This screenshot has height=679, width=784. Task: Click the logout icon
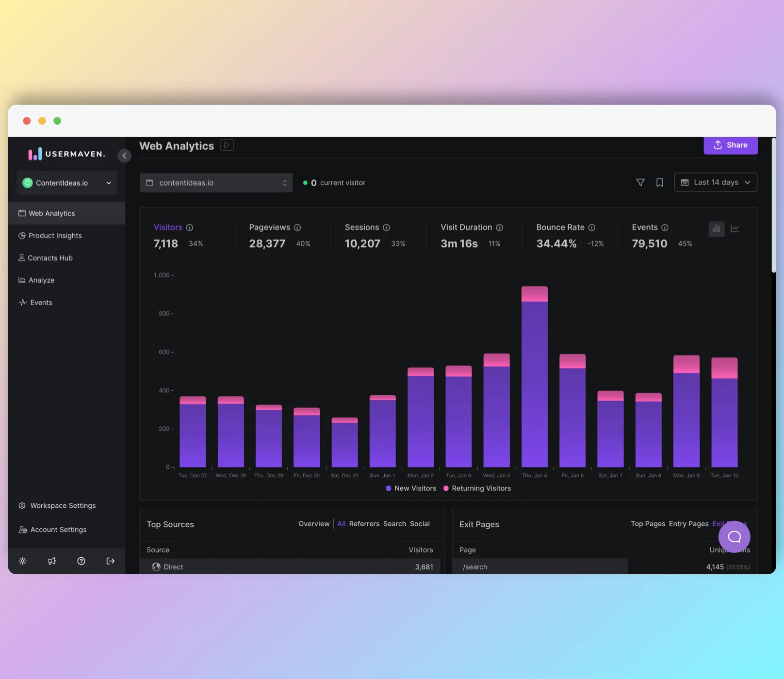(x=111, y=561)
